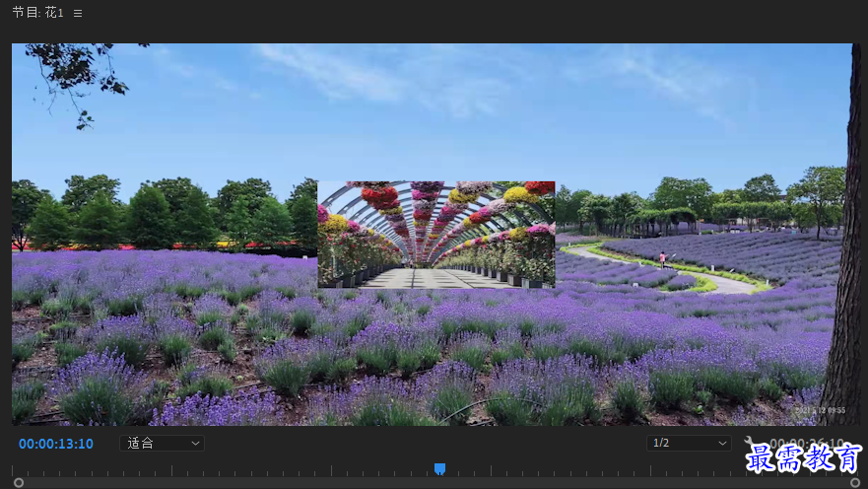Screen dimensions: 868x489
Task: Click the current timecode 00:00:13:10
Action: click(x=56, y=444)
